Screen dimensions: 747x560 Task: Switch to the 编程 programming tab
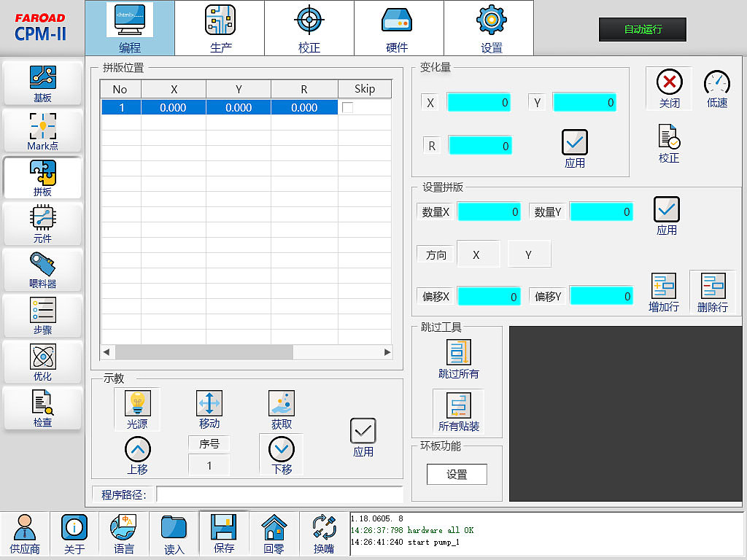(130, 28)
